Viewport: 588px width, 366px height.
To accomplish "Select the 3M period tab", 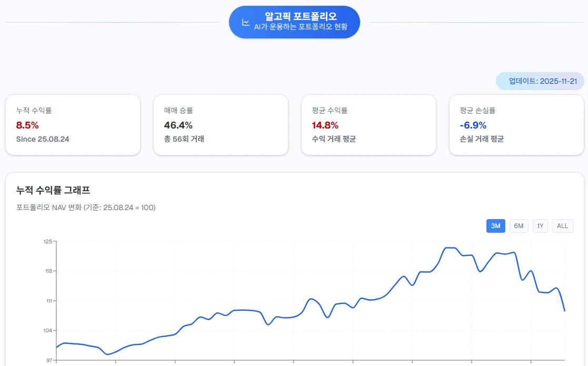I will coord(495,226).
